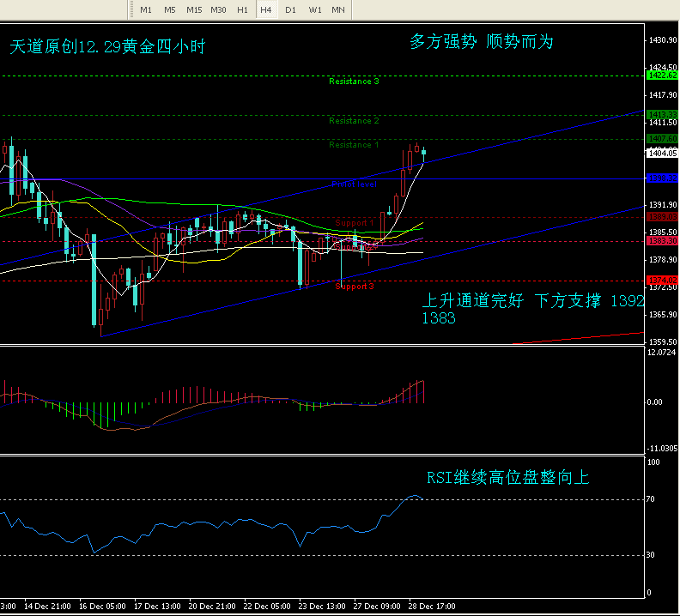Click the Resistance 1 level label

tap(354, 145)
